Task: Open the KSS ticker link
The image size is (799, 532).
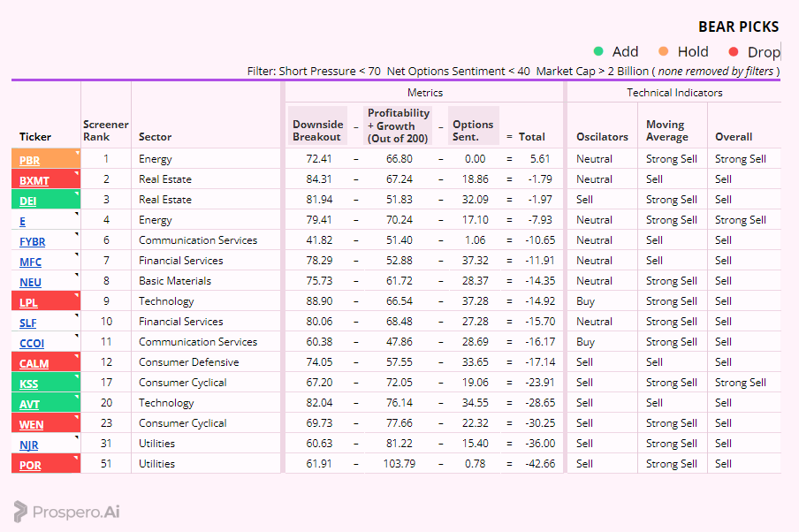Action: point(28,384)
